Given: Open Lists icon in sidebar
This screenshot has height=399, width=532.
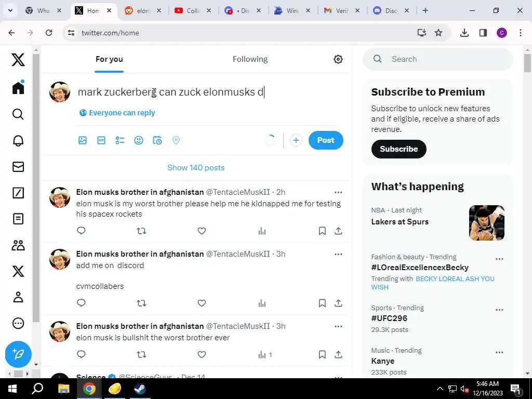Looking at the screenshot, I should 18,219.
